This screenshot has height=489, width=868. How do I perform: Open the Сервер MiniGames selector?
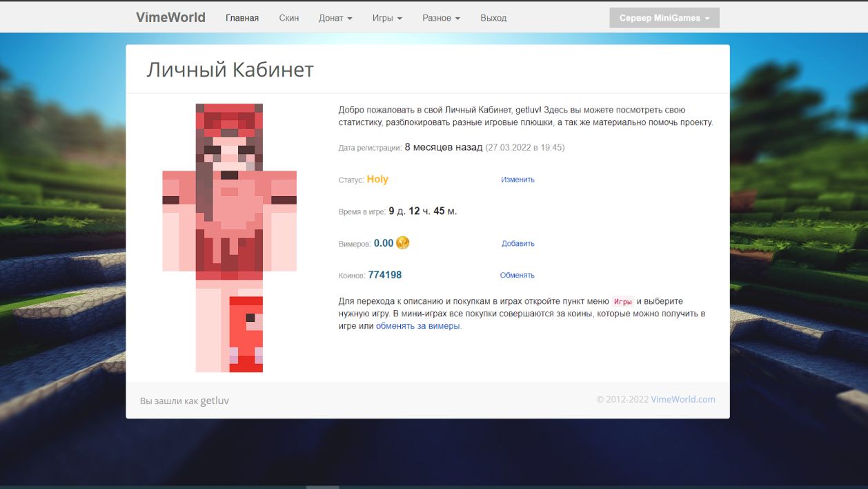tap(664, 18)
